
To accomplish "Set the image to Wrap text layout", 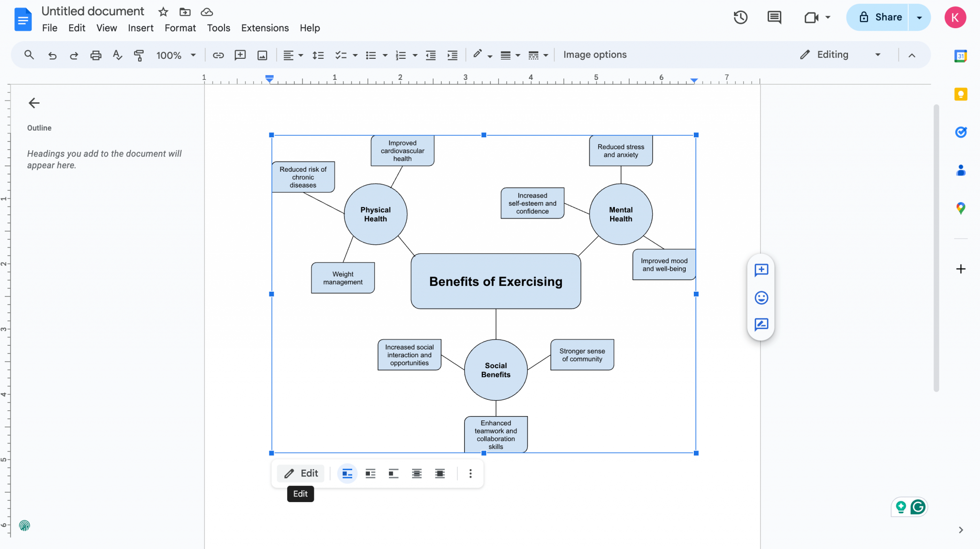I will coord(370,473).
